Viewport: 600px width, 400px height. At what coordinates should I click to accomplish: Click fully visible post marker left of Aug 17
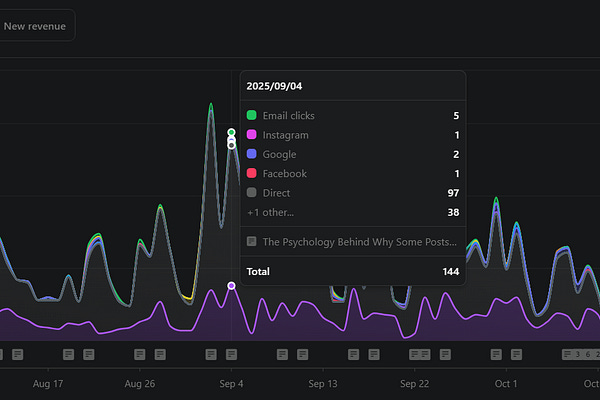[18, 354]
